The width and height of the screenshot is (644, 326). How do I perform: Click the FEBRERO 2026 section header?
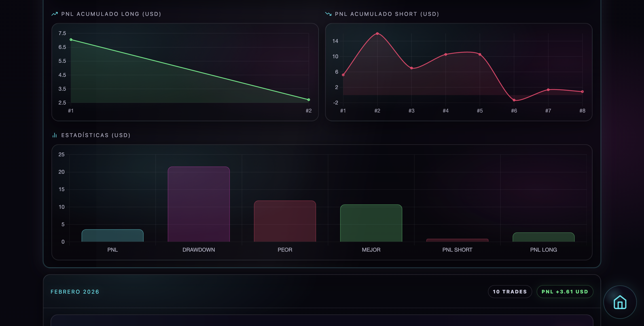(x=75, y=292)
